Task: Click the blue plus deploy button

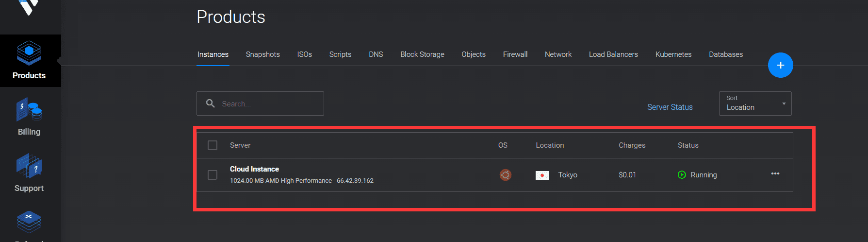Action: click(x=780, y=65)
